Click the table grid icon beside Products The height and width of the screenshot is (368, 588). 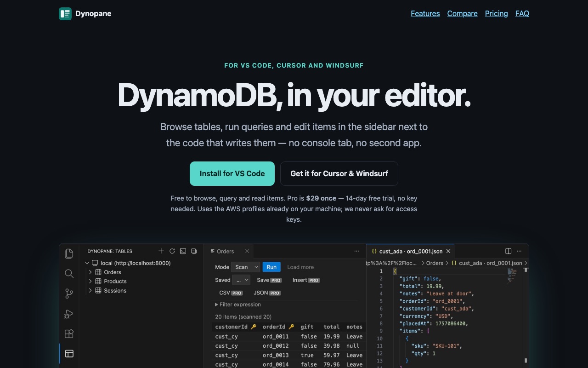pos(98,282)
